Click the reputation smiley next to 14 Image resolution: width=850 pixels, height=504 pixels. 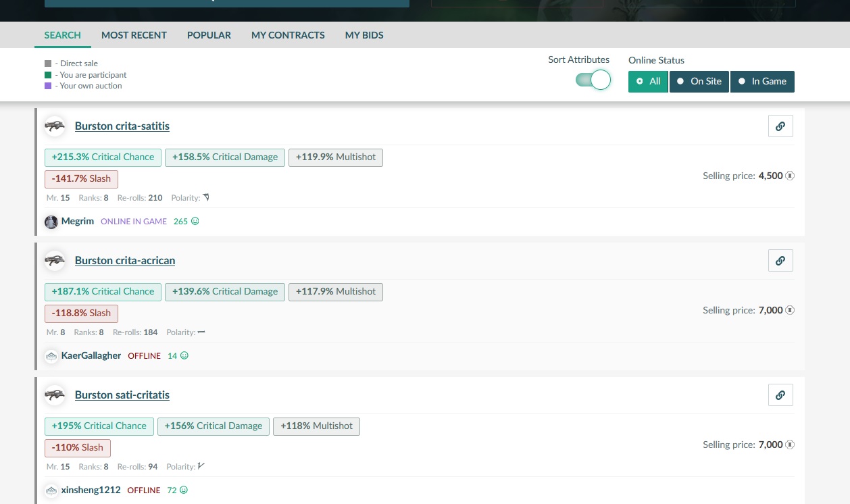tap(184, 355)
